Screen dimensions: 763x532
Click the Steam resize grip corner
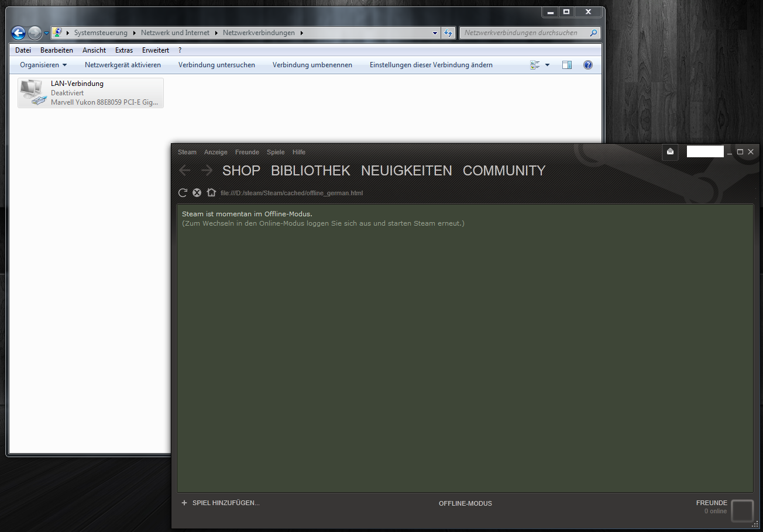(x=755, y=524)
